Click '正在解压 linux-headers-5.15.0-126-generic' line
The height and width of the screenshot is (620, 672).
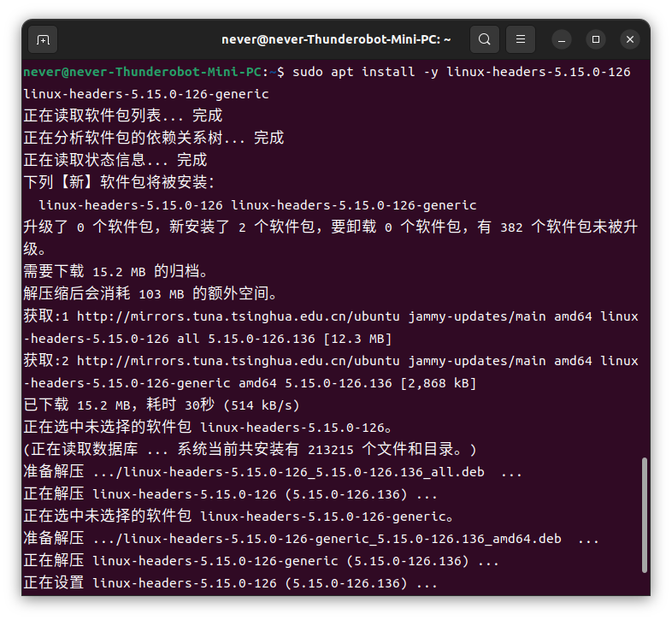261,561
